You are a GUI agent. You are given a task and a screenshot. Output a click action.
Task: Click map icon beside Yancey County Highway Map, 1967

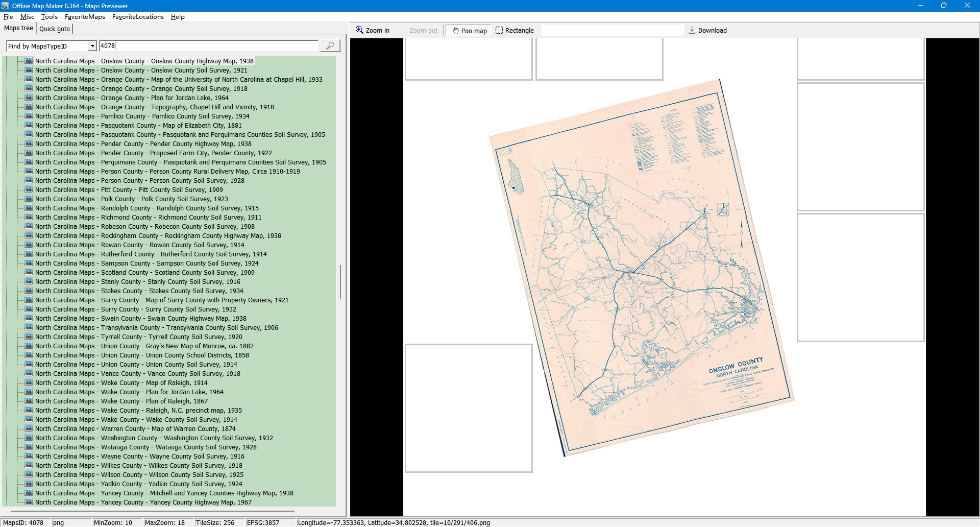point(29,502)
